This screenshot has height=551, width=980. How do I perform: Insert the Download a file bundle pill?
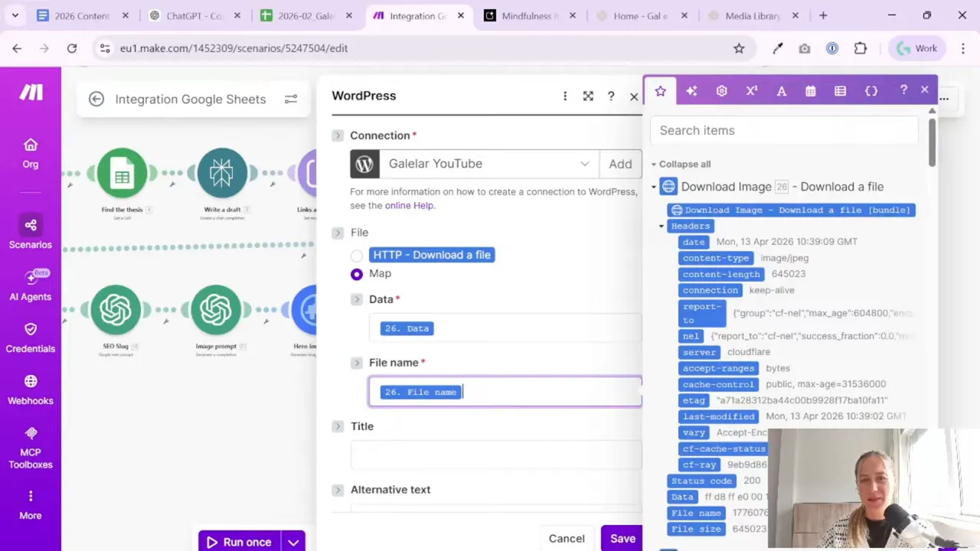point(791,210)
